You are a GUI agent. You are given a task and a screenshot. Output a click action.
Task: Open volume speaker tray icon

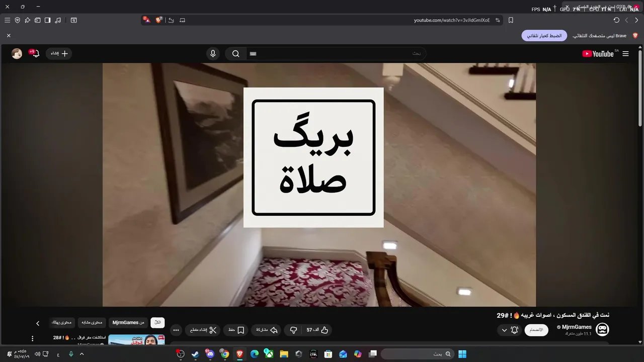coord(37,354)
